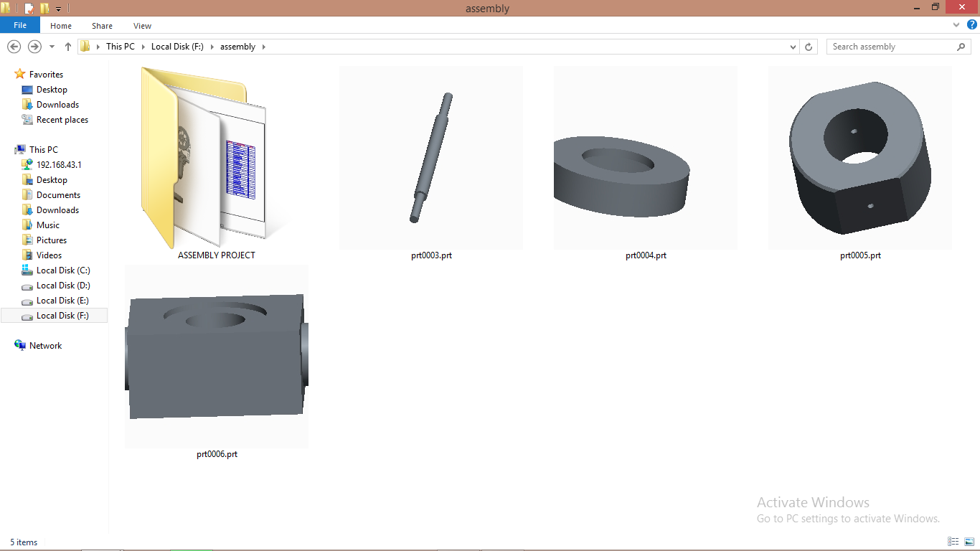The width and height of the screenshot is (980, 551).
Task: Click 'This PC' in address breadcrumb
Action: pos(120,47)
